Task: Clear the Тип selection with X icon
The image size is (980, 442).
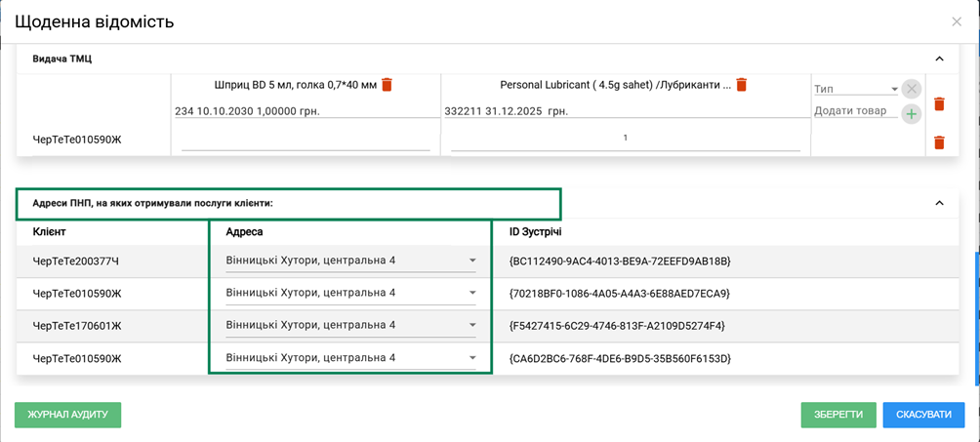Action: [x=912, y=89]
